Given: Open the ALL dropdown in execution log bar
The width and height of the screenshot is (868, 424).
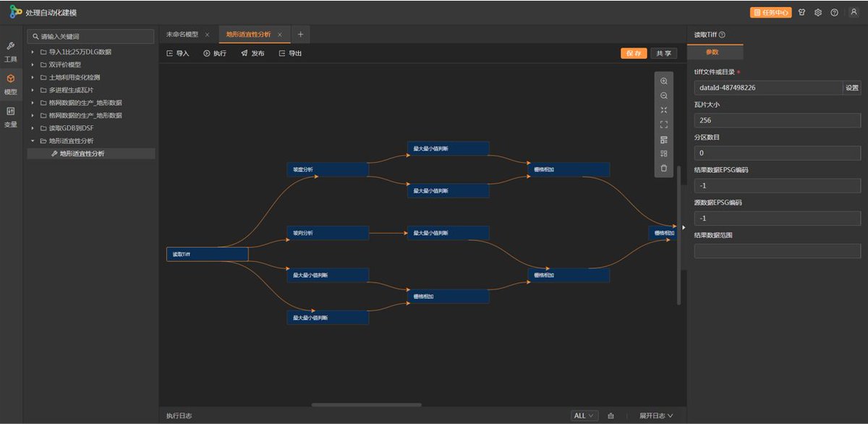Looking at the screenshot, I should click(583, 415).
